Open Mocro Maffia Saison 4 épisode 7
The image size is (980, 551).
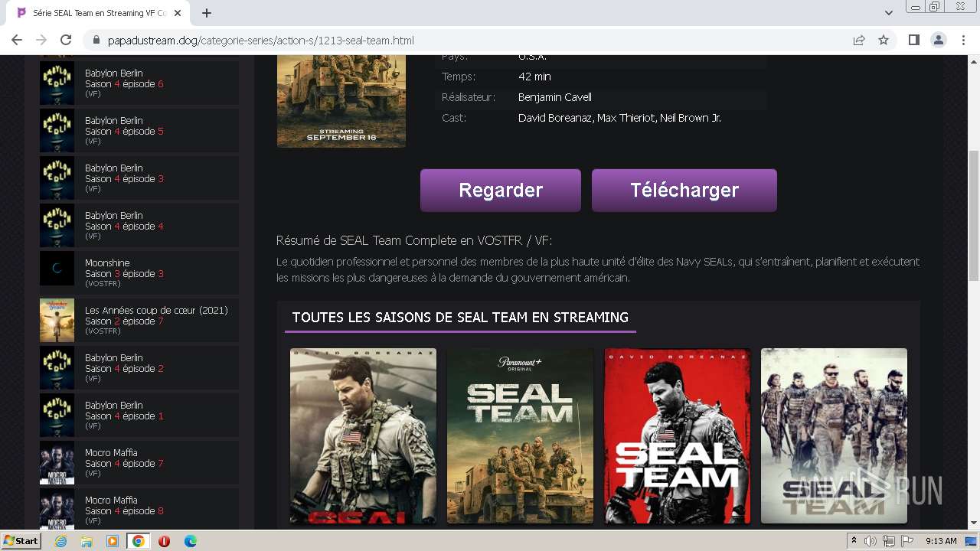pyautogui.click(x=139, y=462)
